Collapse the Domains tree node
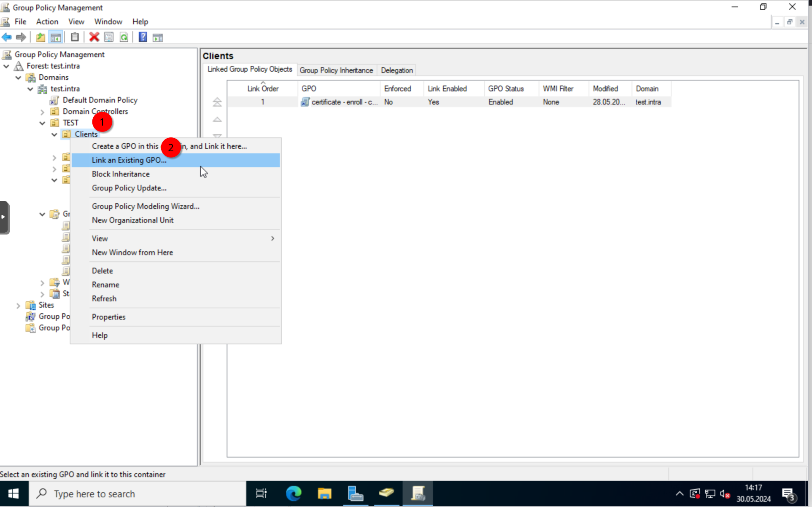The height and width of the screenshot is (507, 812). point(18,78)
